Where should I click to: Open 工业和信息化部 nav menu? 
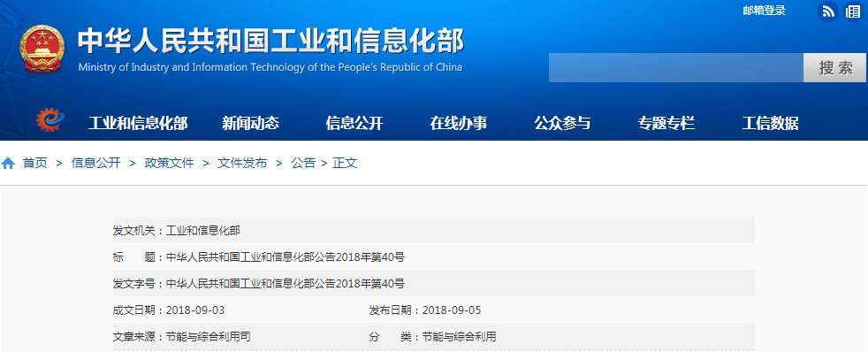pyautogui.click(x=138, y=123)
